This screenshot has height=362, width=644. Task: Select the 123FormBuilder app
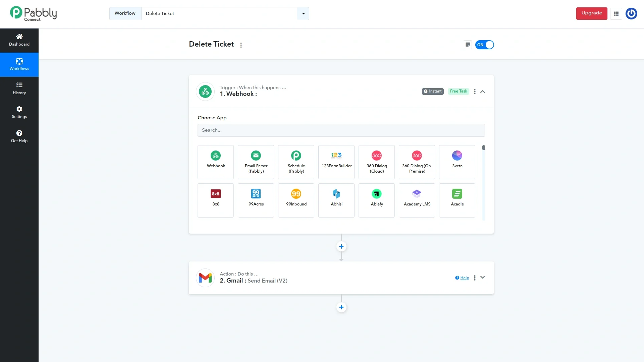(x=336, y=162)
